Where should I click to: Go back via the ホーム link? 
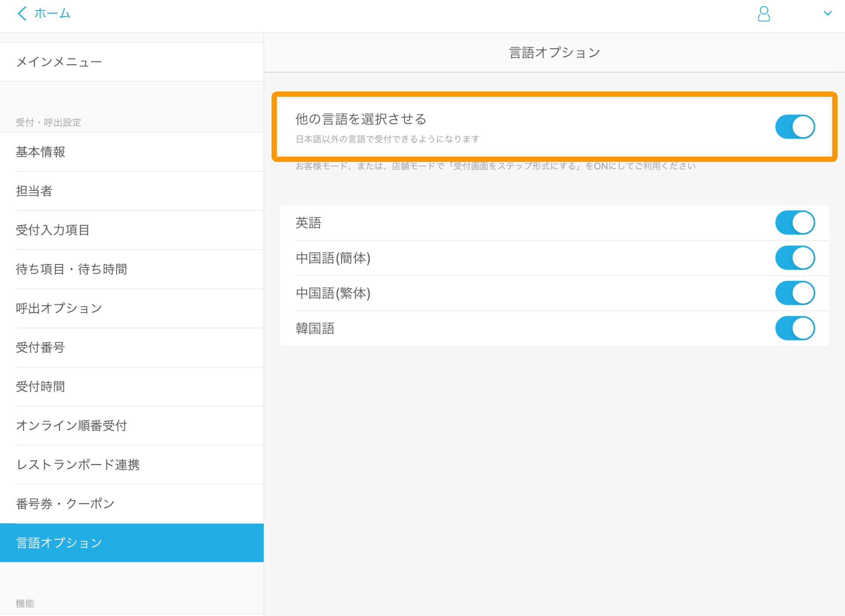52,14
